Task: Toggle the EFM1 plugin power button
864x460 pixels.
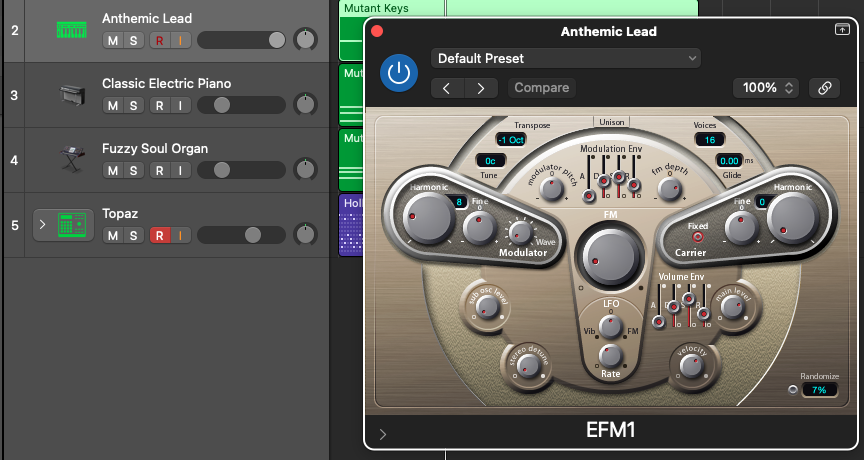Action: [x=398, y=73]
